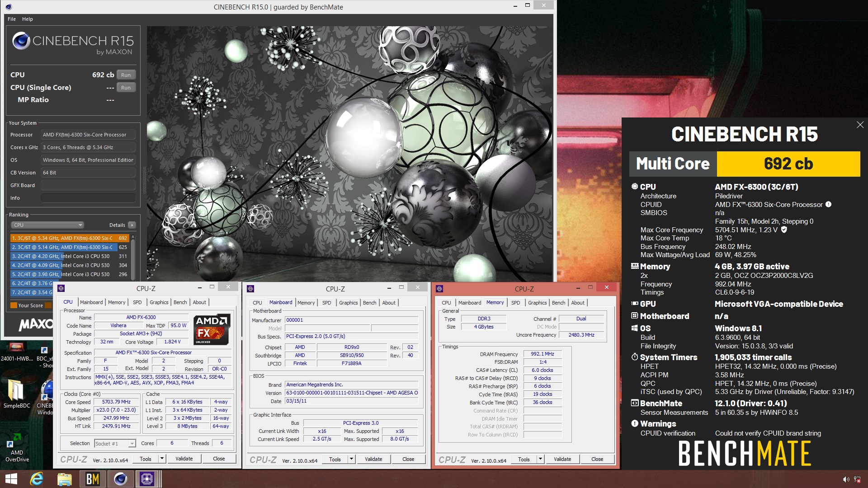This screenshot has height=488, width=868.
Task: Click the GFX Board field under Your System
Action: pyautogui.click(x=88, y=185)
